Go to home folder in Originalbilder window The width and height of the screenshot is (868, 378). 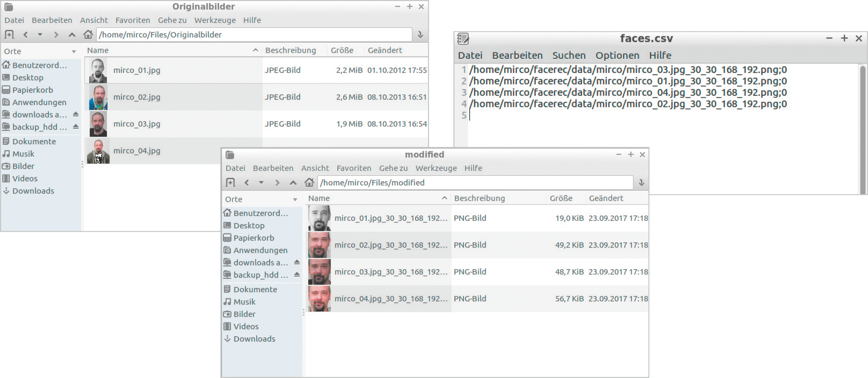[x=88, y=35]
